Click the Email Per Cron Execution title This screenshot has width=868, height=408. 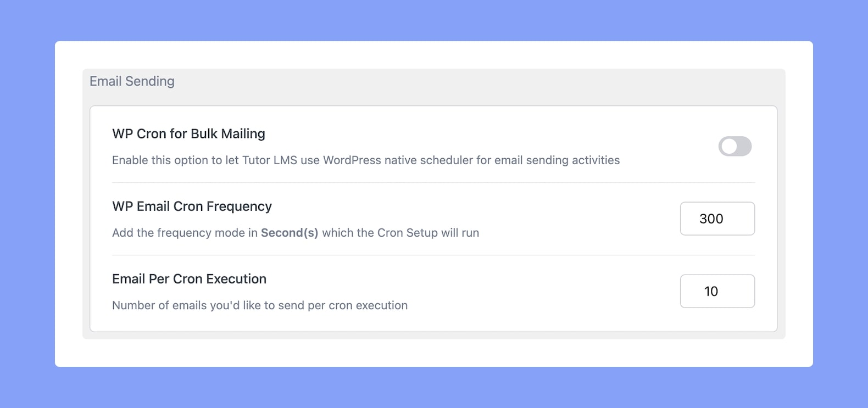189,278
